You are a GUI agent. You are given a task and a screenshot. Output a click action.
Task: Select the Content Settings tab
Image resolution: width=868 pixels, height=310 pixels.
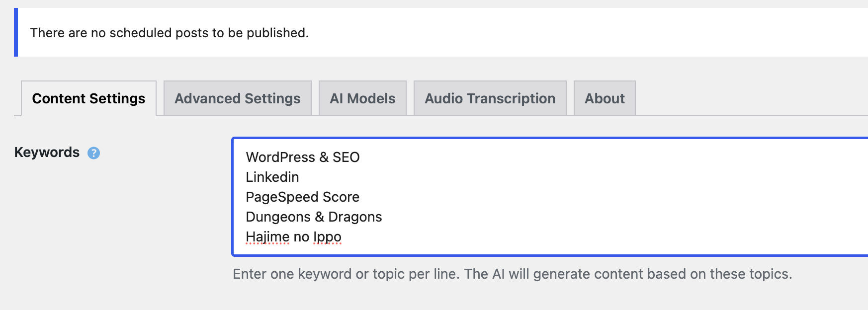(88, 98)
